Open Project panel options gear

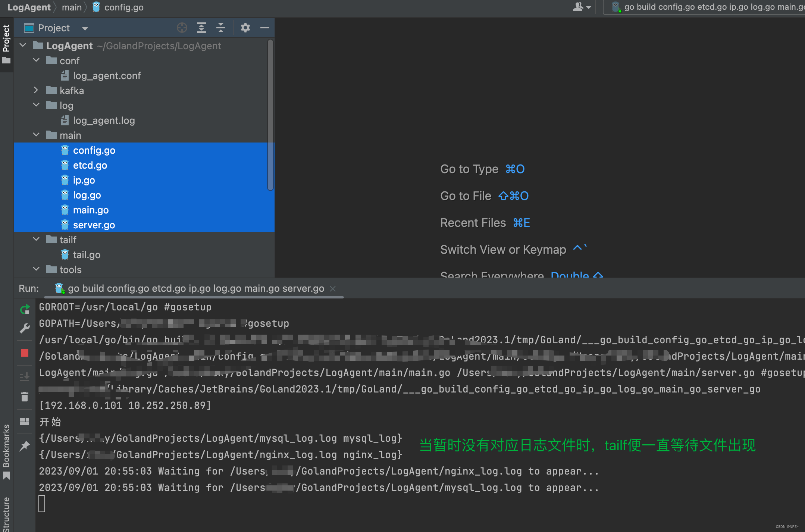click(x=245, y=28)
